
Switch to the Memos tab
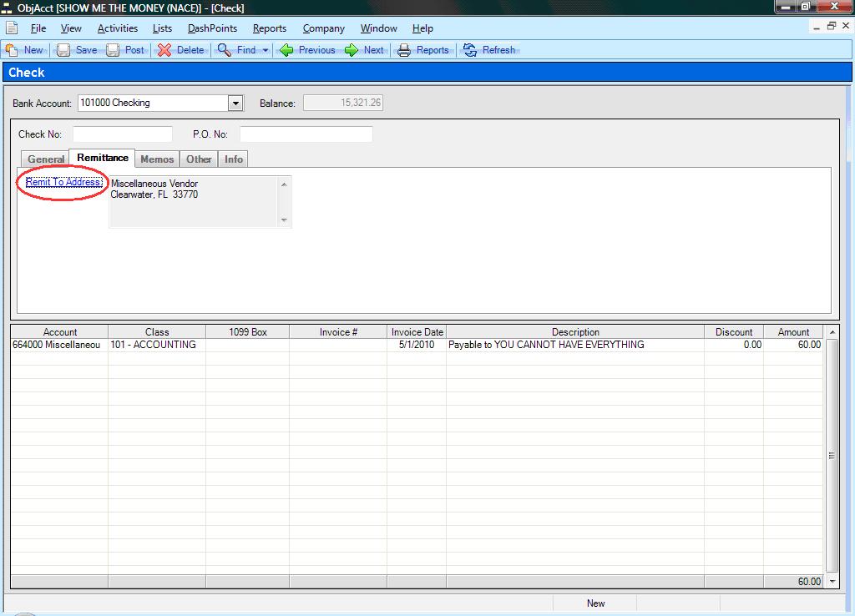coord(157,159)
